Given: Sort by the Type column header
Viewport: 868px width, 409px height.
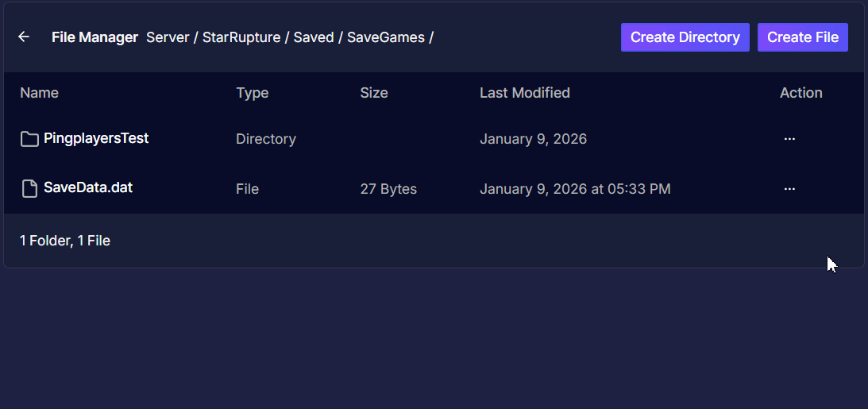Looking at the screenshot, I should click(x=253, y=93).
